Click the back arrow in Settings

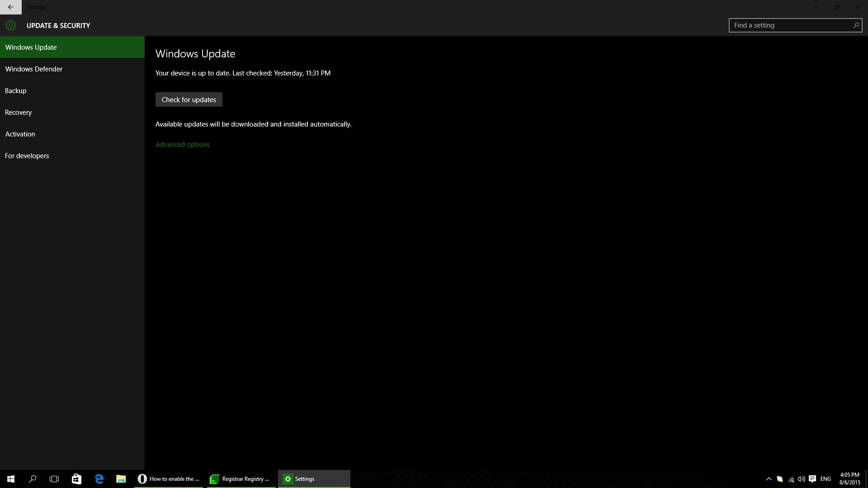pos(10,7)
